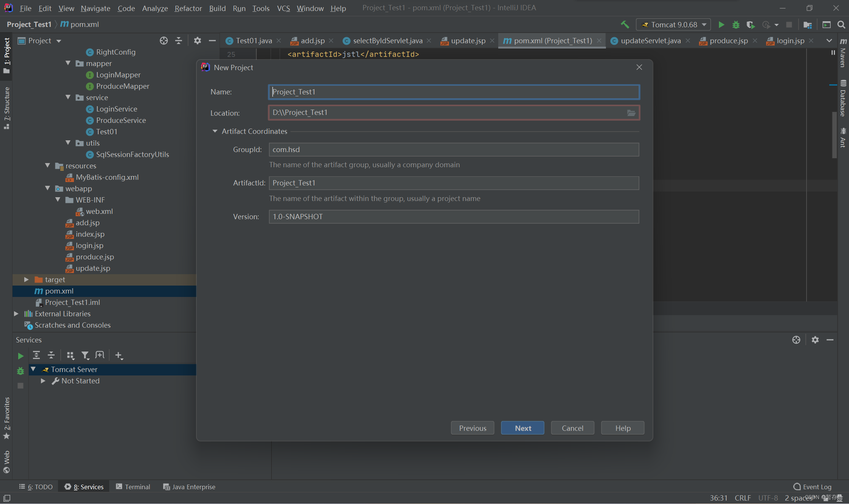This screenshot has width=849, height=504.
Task: Click CRLF line separator in status bar
Action: click(x=742, y=498)
